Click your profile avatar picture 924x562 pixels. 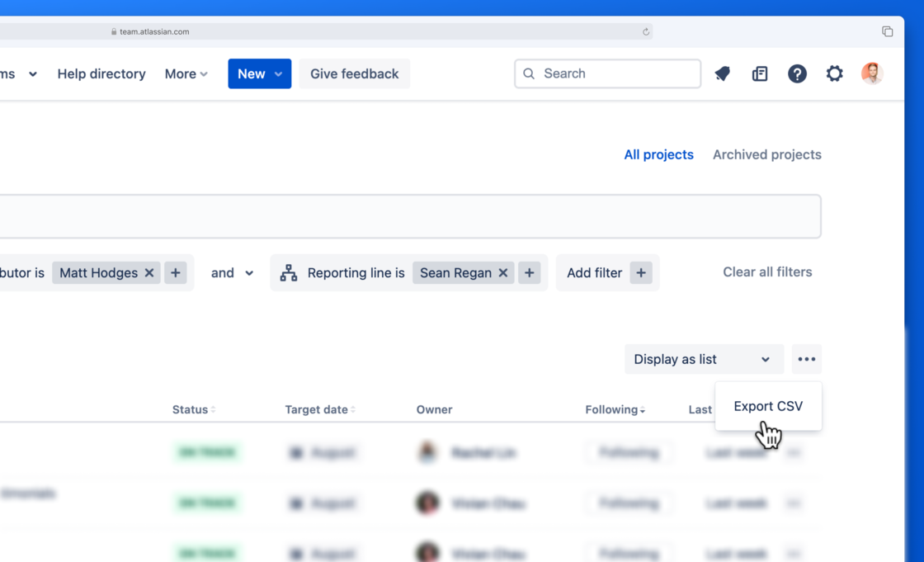(x=871, y=73)
